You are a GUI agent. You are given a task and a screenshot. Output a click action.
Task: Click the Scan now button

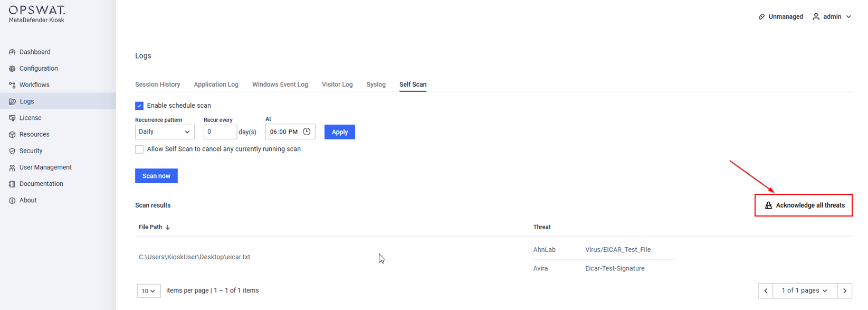coord(156,176)
